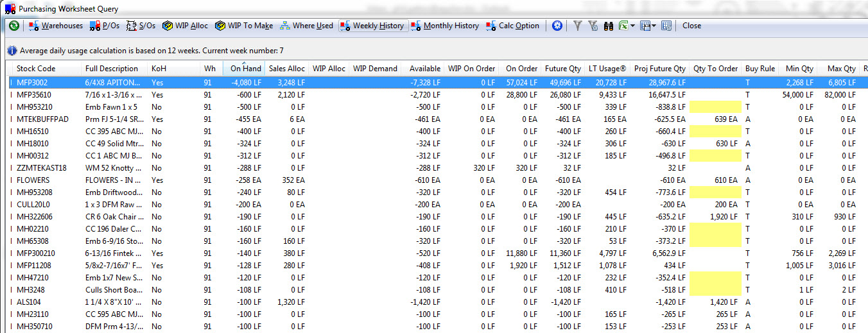This screenshot has width=868, height=333.
Task: Click the funnel filter icon
Action: coord(577,26)
